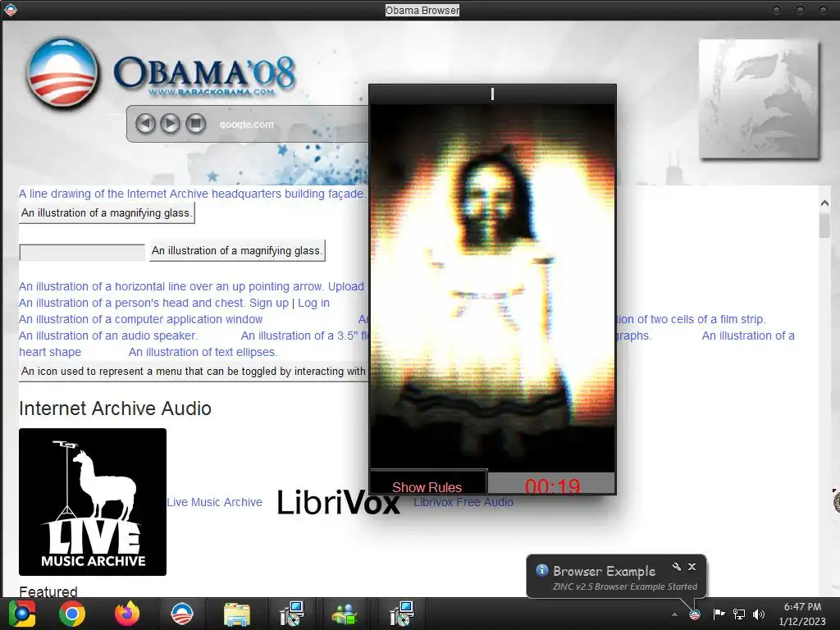
Task: Click the stop square button
Action: click(x=196, y=124)
